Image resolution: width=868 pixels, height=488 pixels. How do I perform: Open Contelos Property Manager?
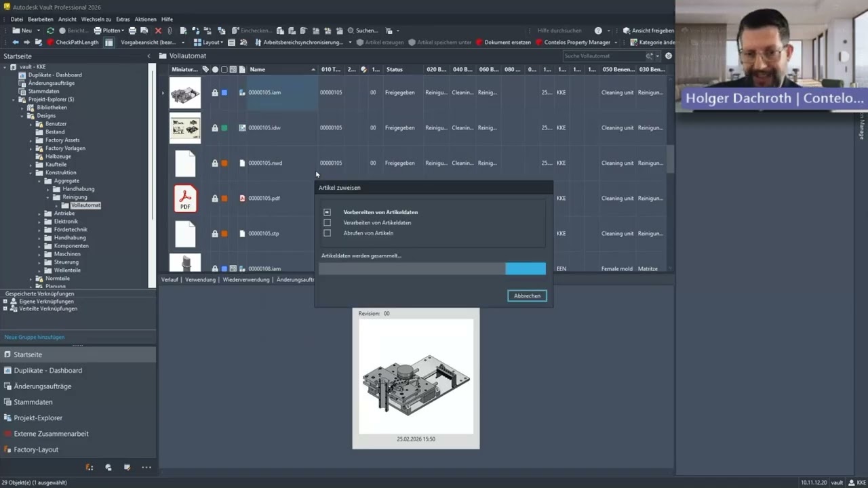(573, 42)
